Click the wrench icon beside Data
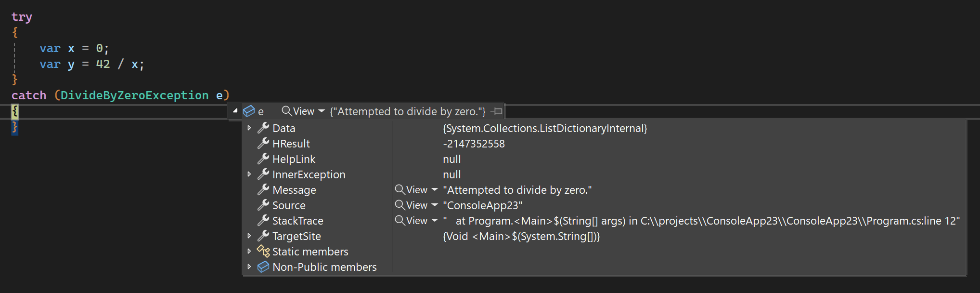This screenshot has width=980, height=293. (x=263, y=128)
